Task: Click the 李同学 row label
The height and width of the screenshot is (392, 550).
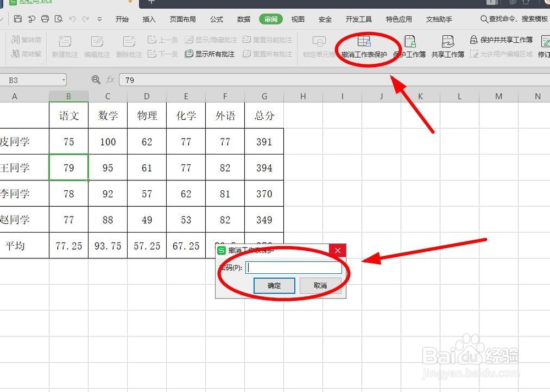Action: click(24, 194)
